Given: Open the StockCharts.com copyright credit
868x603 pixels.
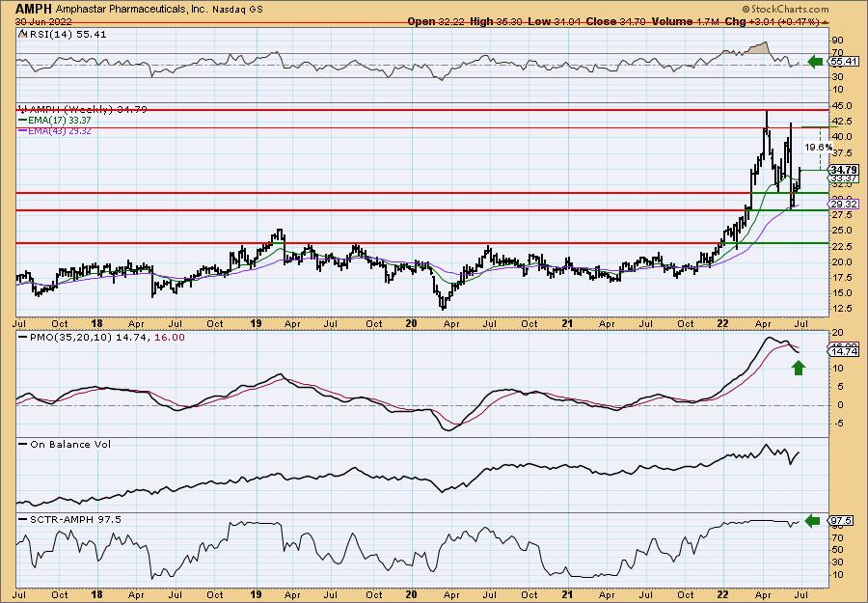Looking at the screenshot, I should [785, 9].
